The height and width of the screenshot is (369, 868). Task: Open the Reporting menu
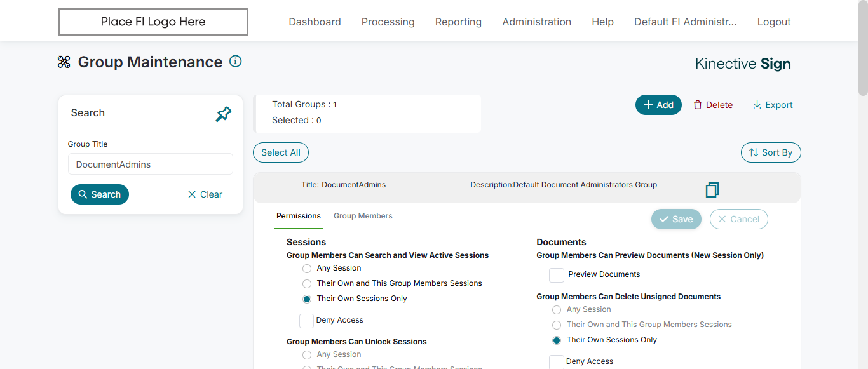pyautogui.click(x=458, y=22)
